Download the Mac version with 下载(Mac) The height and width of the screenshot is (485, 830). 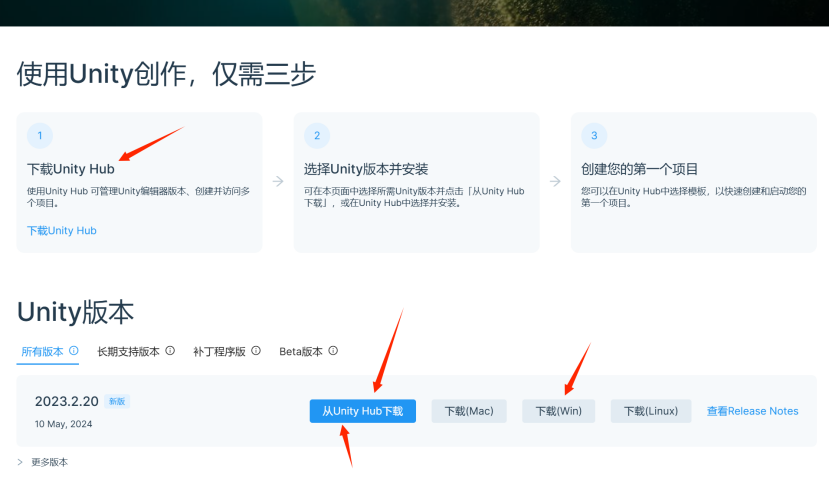pyautogui.click(x=469, y=411)
